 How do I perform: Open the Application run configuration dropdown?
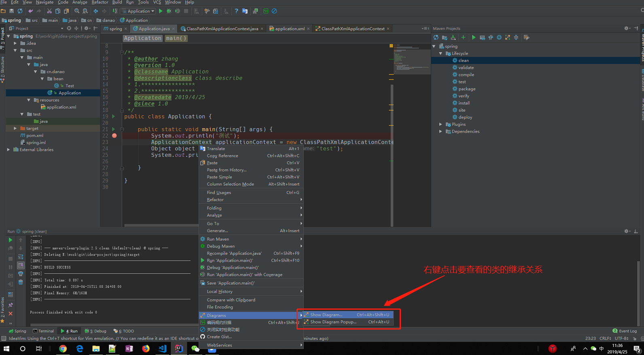138,11
